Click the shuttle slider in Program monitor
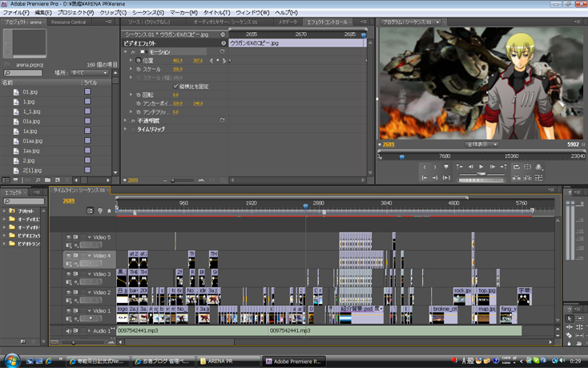The height and width of the screenshot is (368, 588). coord(481,176)
